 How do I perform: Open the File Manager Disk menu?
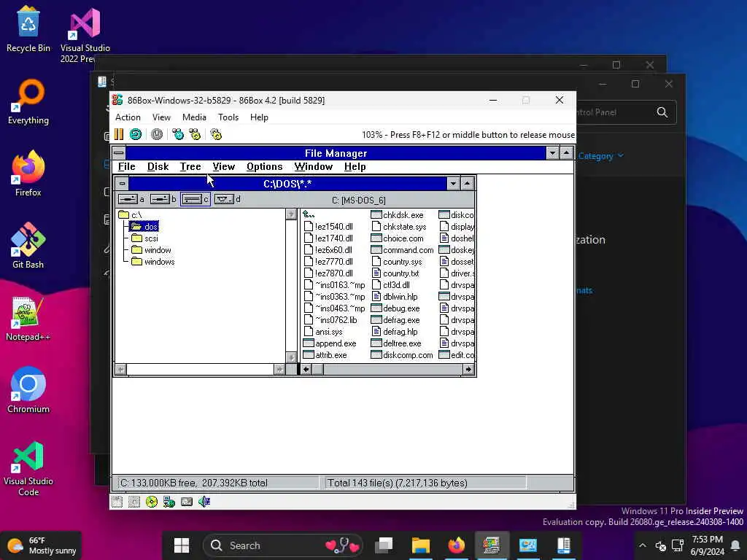pos(158,167)
